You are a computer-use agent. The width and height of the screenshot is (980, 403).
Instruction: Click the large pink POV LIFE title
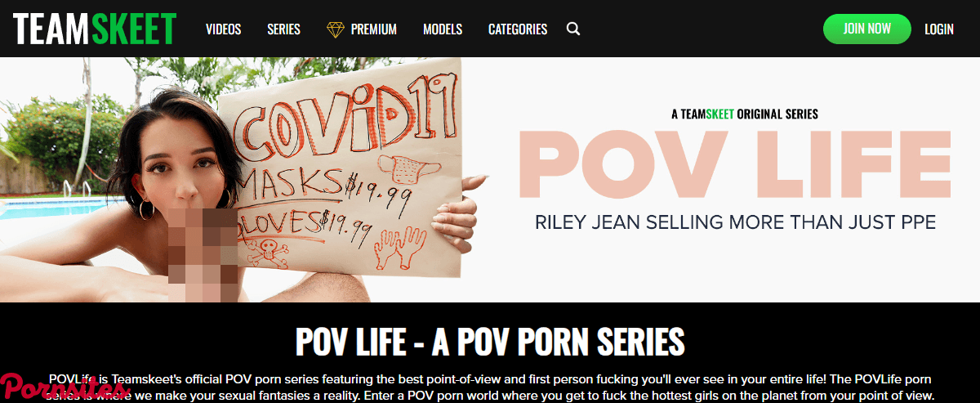tap(736, 168)
